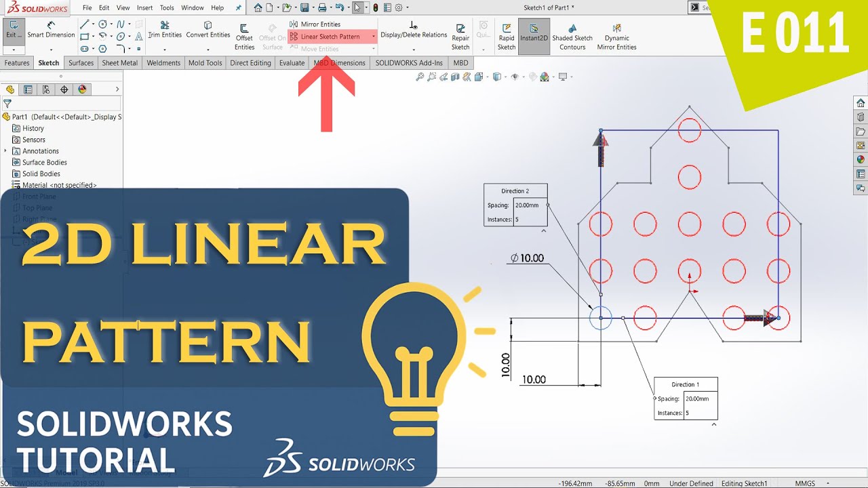Select the Polygon sketch tool
The height and width of the screenshot is (488, 868).
point(102,49)
